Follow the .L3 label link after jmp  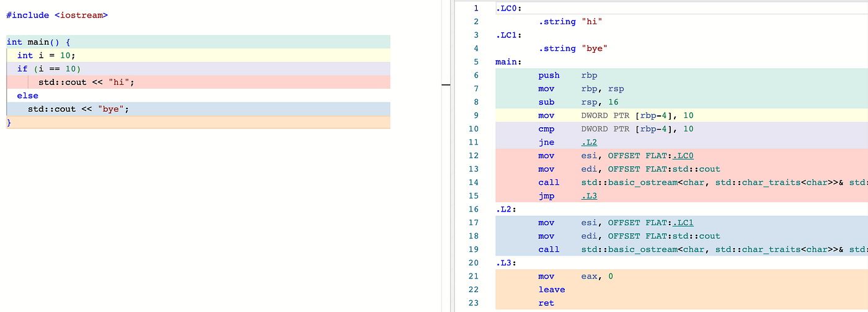pyautogui.click(x=588, y=196)
